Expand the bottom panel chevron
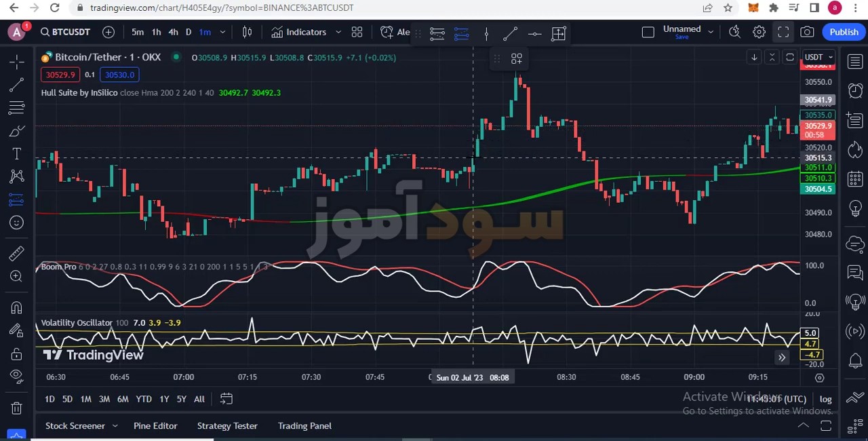 pos(803,425)
